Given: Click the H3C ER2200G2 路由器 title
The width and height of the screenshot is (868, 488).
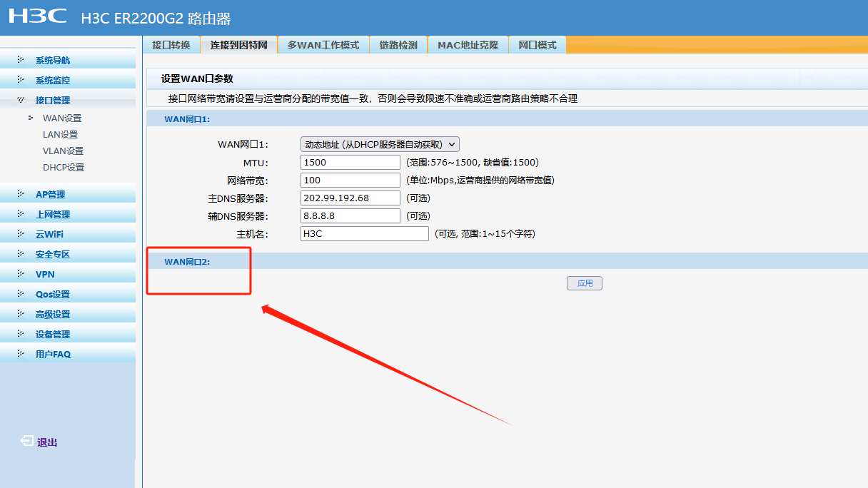Looking at the screenshot, I should 156,19.
